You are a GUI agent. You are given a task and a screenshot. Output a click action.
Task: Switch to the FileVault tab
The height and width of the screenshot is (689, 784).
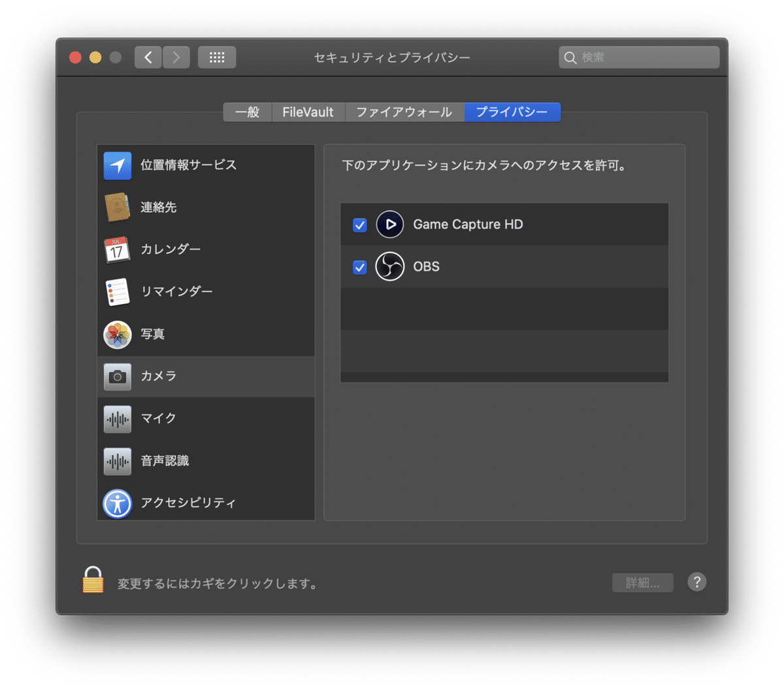pos(308,112)
